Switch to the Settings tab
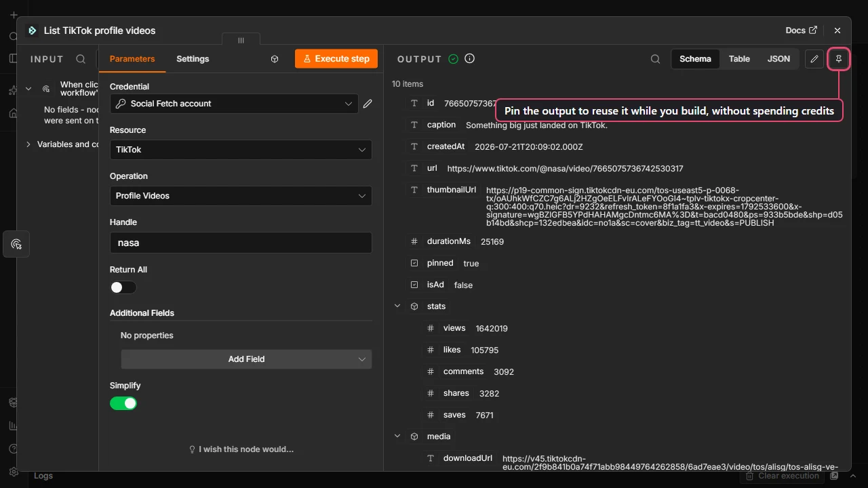Screen dimensions: 868x488 point(193,59)
